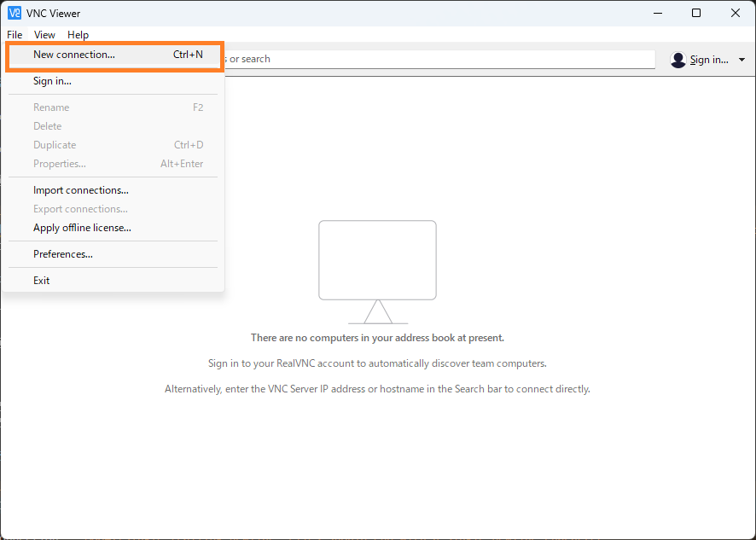This screenshot has width=756, height=540.
Task: Select Sign in... entry in File menu
Action: [x=113, y=81]
